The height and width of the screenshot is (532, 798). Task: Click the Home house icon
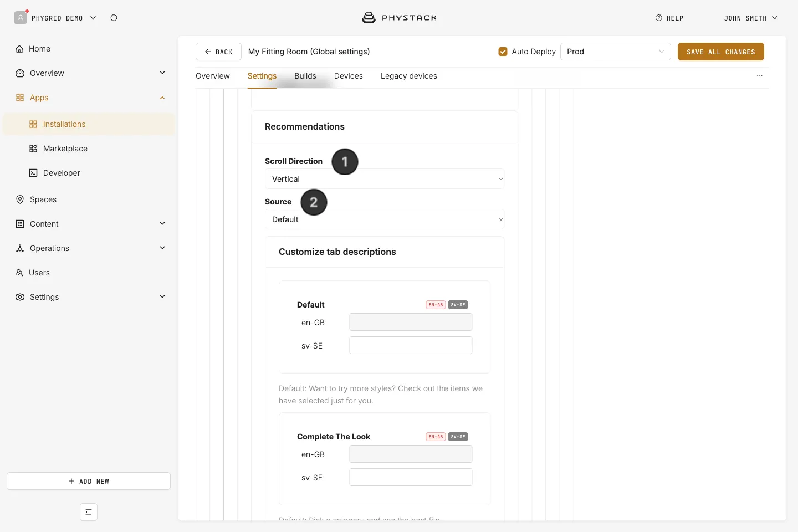click(x=20, y=49)
